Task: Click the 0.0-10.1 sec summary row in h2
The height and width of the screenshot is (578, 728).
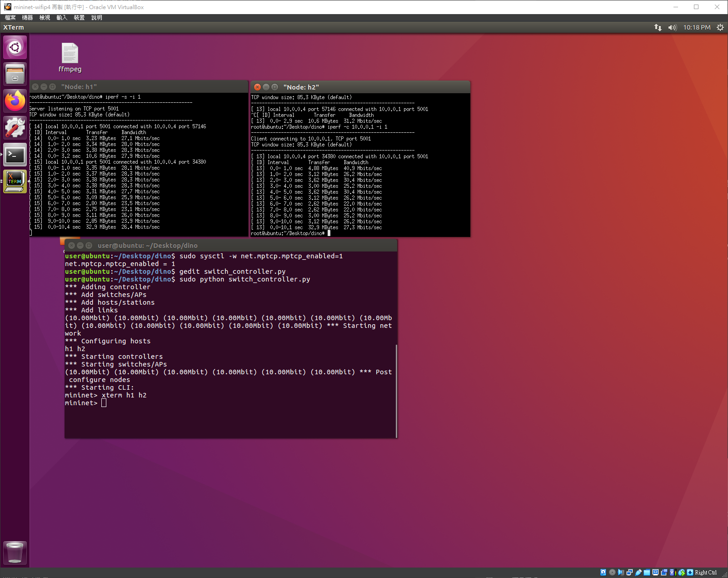Action: (x=316, y=227)
